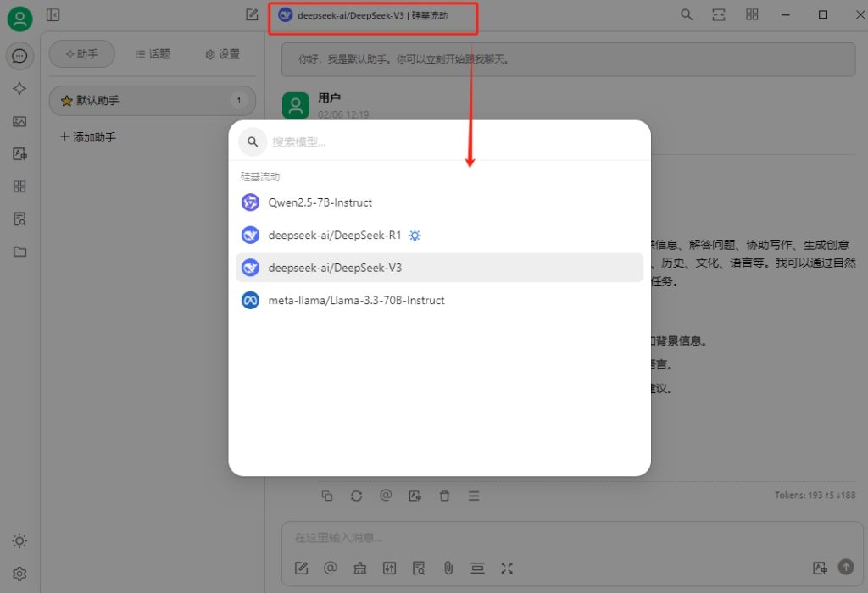Viewport: 868px width, 593px height.
Task: Click the sliders settings icon in input toolbar
Action: [389, 568]
